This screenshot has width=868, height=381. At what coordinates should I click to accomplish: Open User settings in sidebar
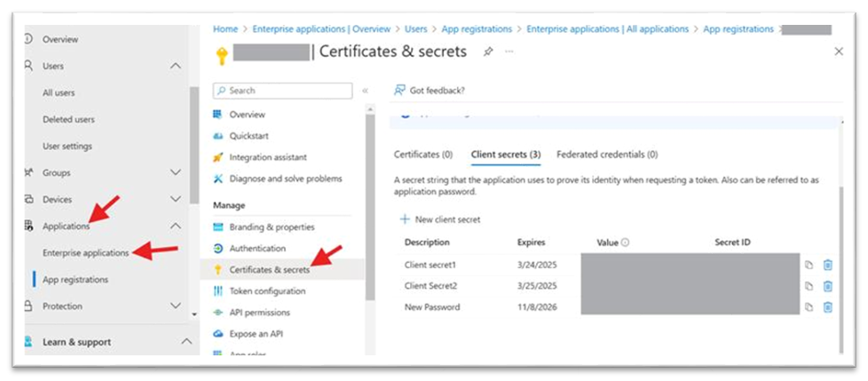tap(67, 147)
